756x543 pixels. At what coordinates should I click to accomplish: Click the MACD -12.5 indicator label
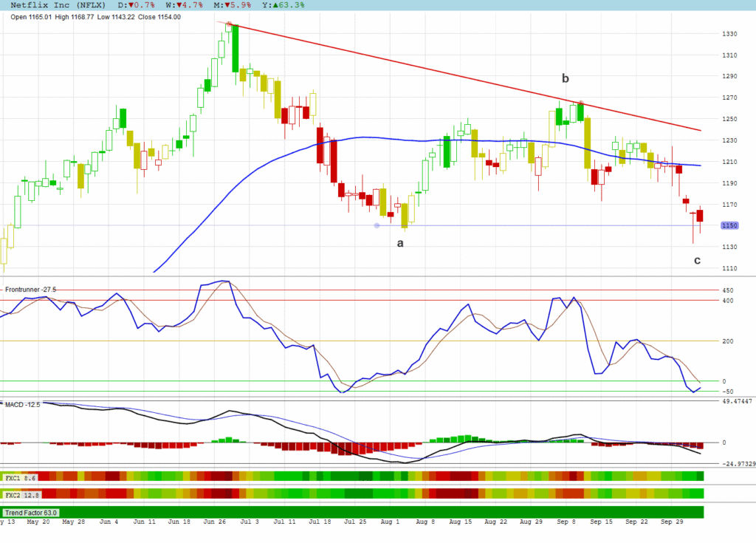tap(21, 404)
